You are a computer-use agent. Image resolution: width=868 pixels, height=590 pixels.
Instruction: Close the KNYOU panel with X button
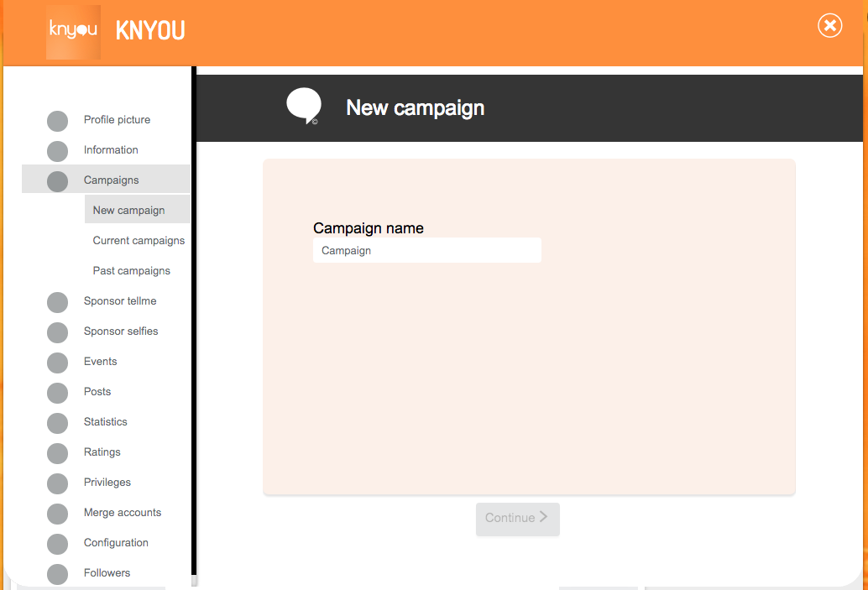829,25
